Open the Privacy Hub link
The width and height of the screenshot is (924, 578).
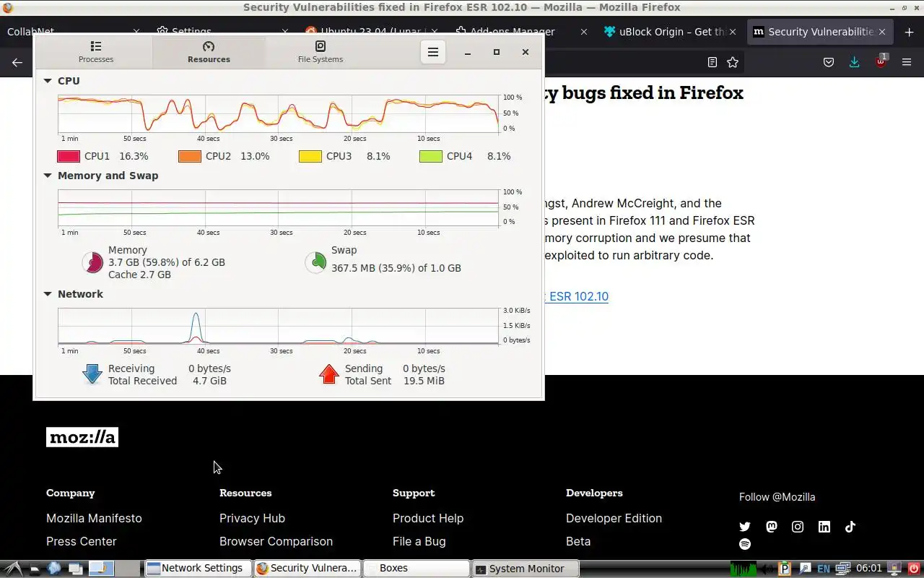click(x=252, y=518)
